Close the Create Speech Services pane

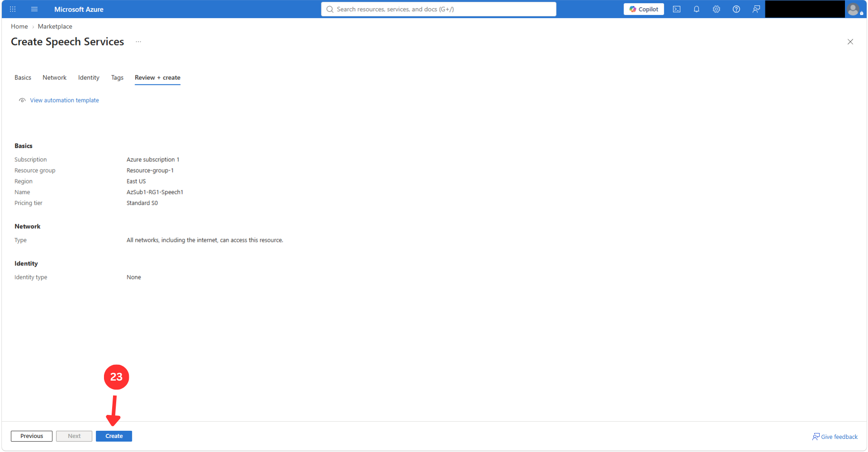click(x=850, y=42)
